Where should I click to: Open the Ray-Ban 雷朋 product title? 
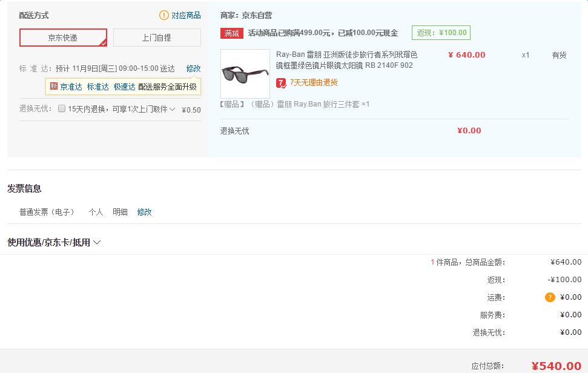coord(346,60)
